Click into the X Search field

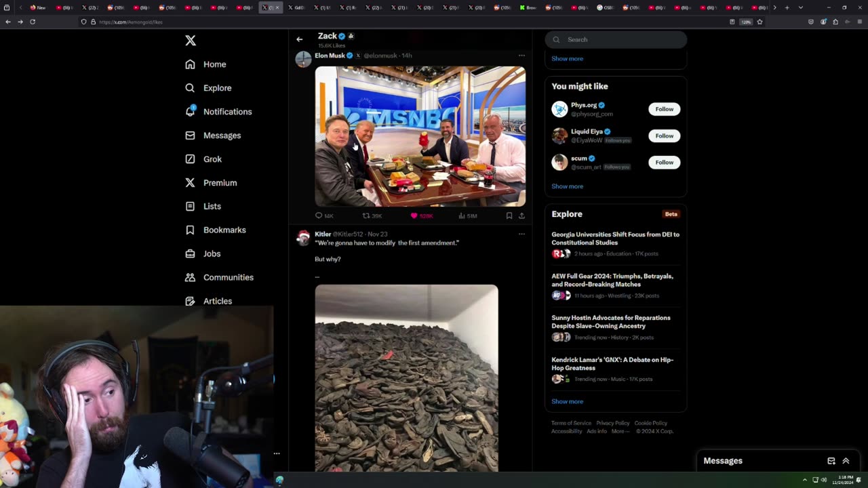pyautogui.click(x=616, y=39)
